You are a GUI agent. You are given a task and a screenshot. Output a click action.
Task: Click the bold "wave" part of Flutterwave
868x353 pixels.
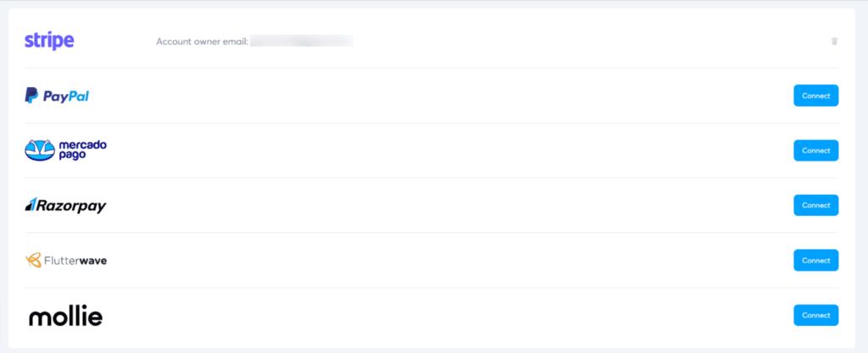[x=93, y=261]
